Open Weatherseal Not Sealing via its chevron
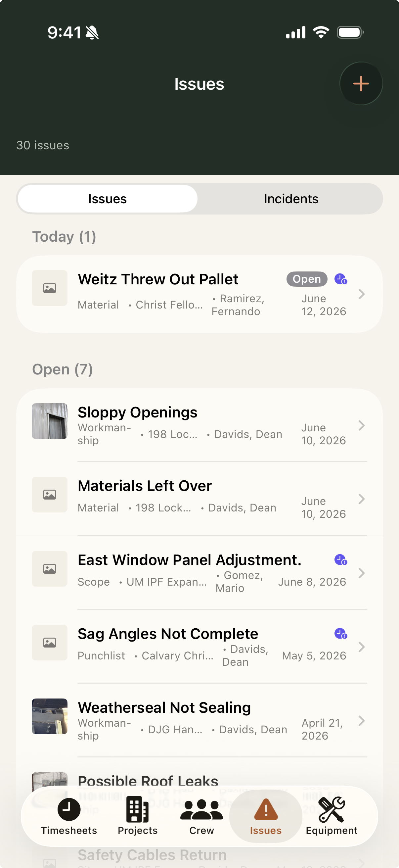 pos(361,721)
